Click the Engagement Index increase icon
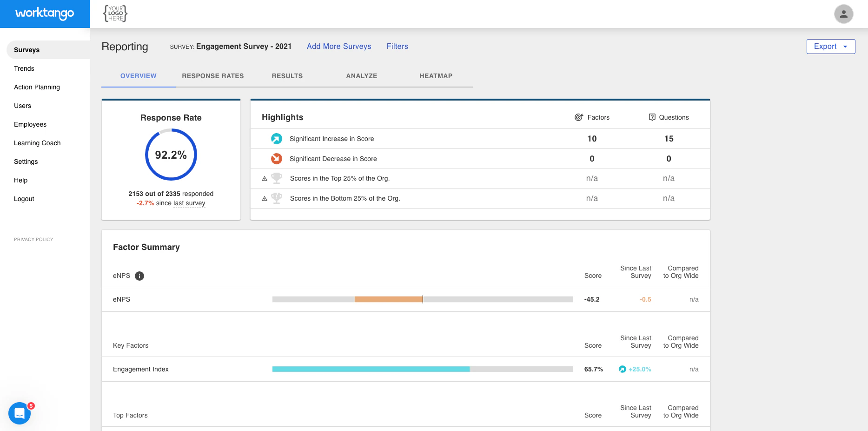Screen dimensions: 868x431 [623, 369]
